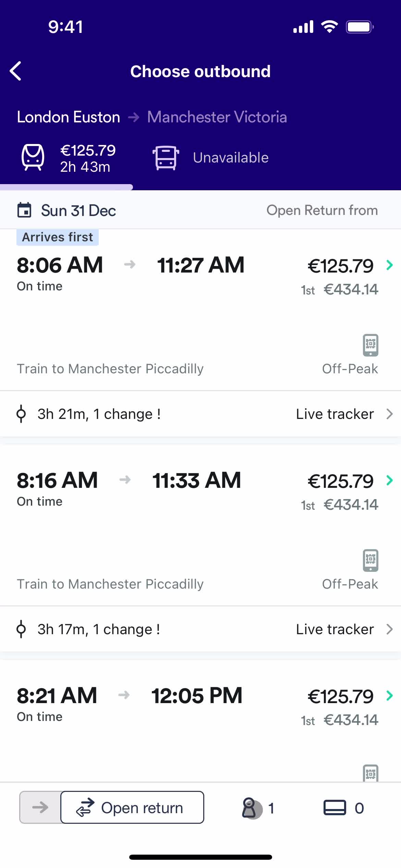Image resolution: width=401 pixels, height=868 pixels.
Task: Select the Unavailable bus tab
Action: [210, 158]
